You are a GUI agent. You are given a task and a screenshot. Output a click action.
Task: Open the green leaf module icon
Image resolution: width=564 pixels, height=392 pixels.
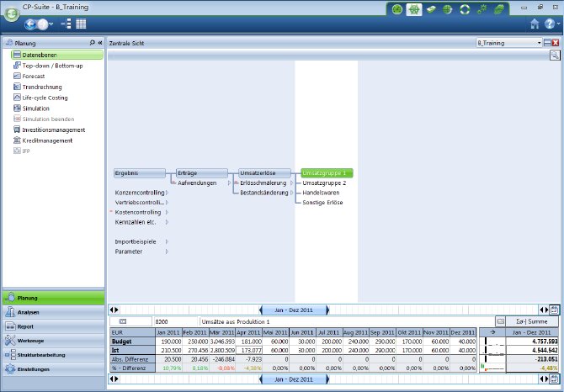tap(499, 10)
